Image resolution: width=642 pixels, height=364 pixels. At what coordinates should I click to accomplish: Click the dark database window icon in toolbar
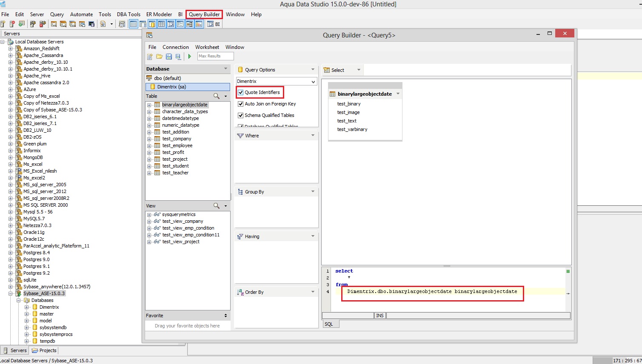(x=91, y=24)
